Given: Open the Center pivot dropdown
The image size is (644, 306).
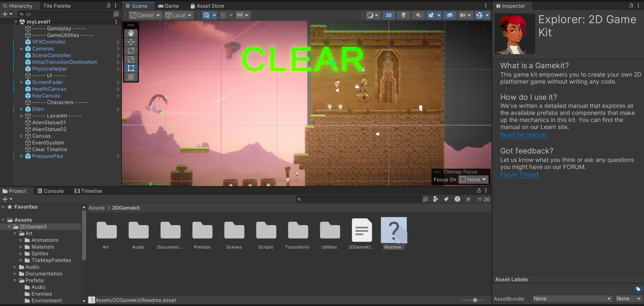Looking at the screenshot, I should point(145,15).
